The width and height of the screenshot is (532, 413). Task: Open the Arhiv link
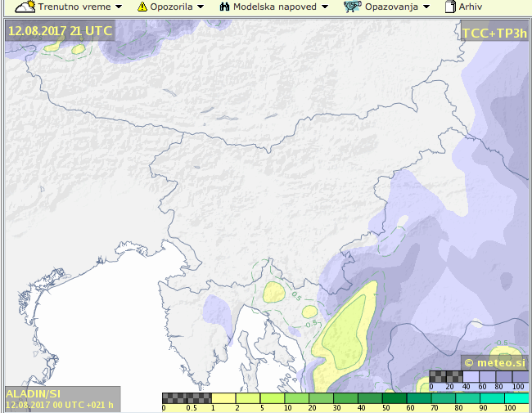[x=470, y=7]
